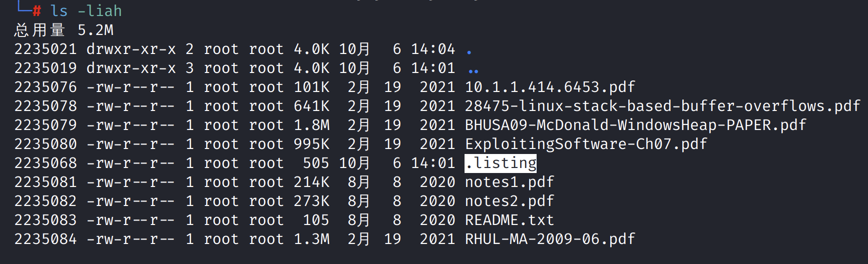Click the 10.1.1.414.6453.pdf file name
868x264 pixels.
tap(550, 87)
